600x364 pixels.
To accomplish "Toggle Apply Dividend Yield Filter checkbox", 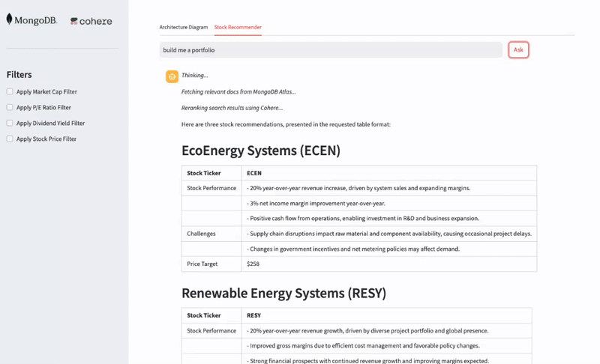I will tap(10, 124).
